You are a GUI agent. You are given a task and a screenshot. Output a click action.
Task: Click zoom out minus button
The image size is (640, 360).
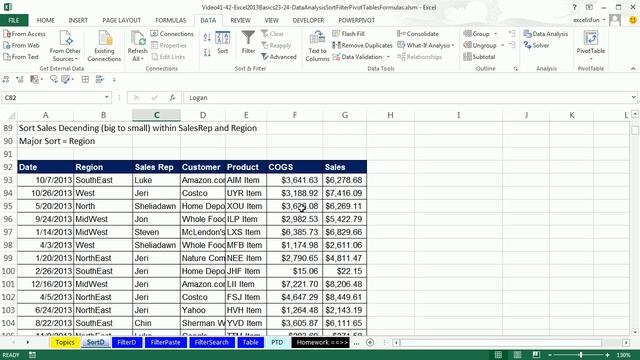click(x=550, y=355)
